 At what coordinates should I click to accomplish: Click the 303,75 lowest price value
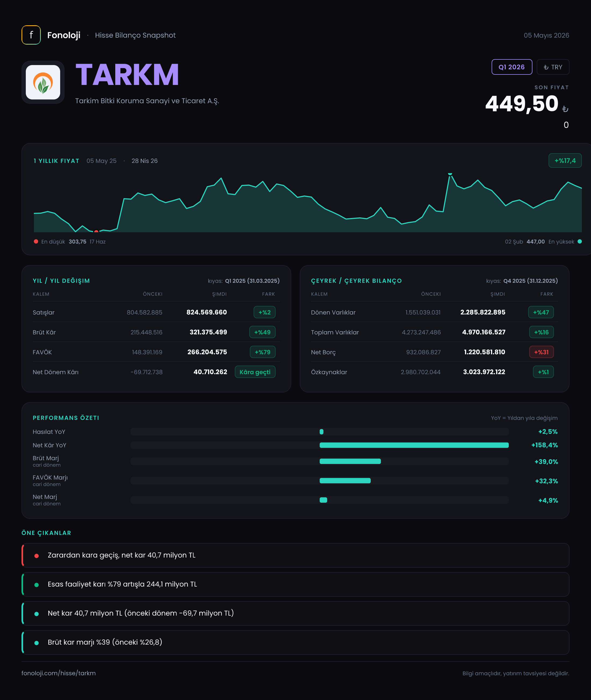pos(77,241)
